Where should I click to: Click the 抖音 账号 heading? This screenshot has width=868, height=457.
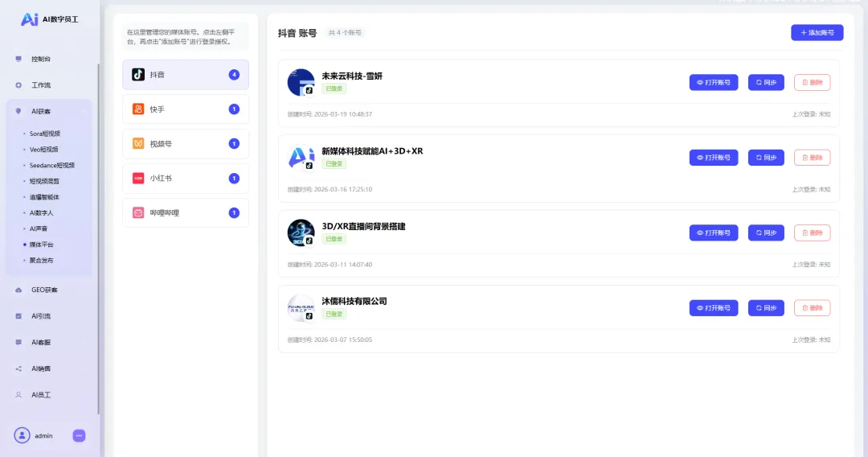coord(297,33)
